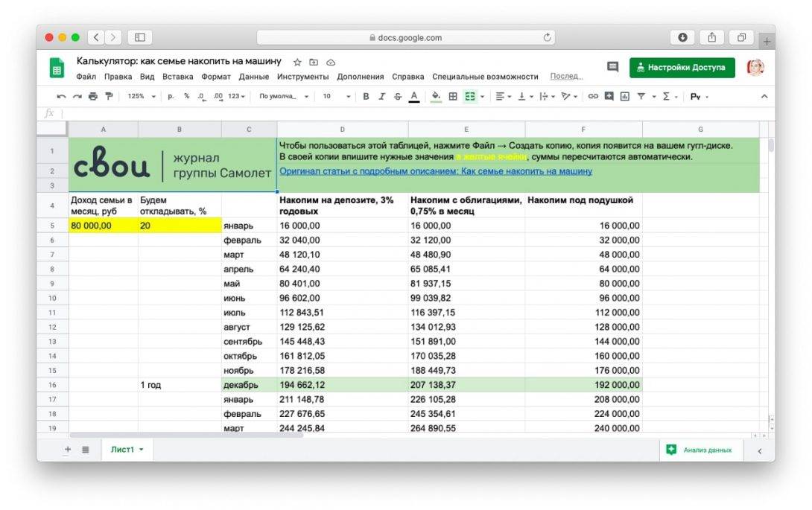The image size is (812, 510).
Task: Star this spreadsheet document
Action: tap(297, 62)
